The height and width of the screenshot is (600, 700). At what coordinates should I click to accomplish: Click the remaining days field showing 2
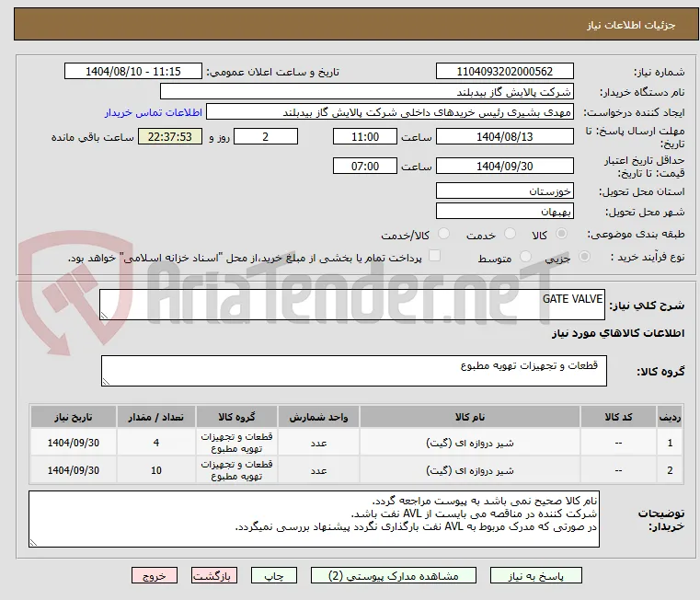[266, 136]
